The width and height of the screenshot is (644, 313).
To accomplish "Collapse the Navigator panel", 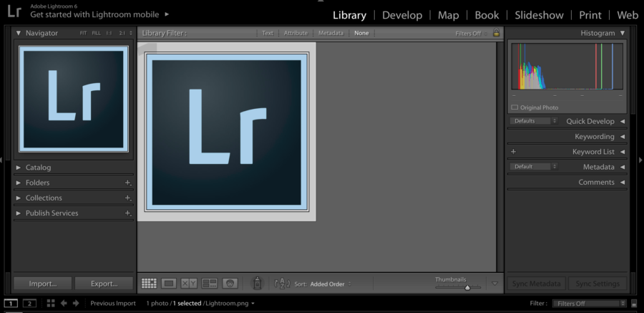I will pos(19,33).
